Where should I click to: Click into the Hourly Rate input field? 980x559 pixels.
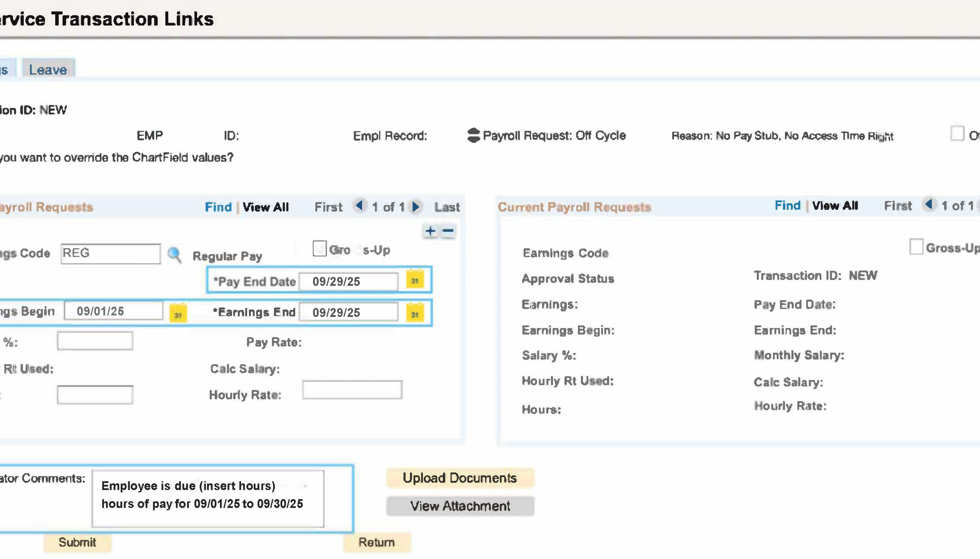352,390
